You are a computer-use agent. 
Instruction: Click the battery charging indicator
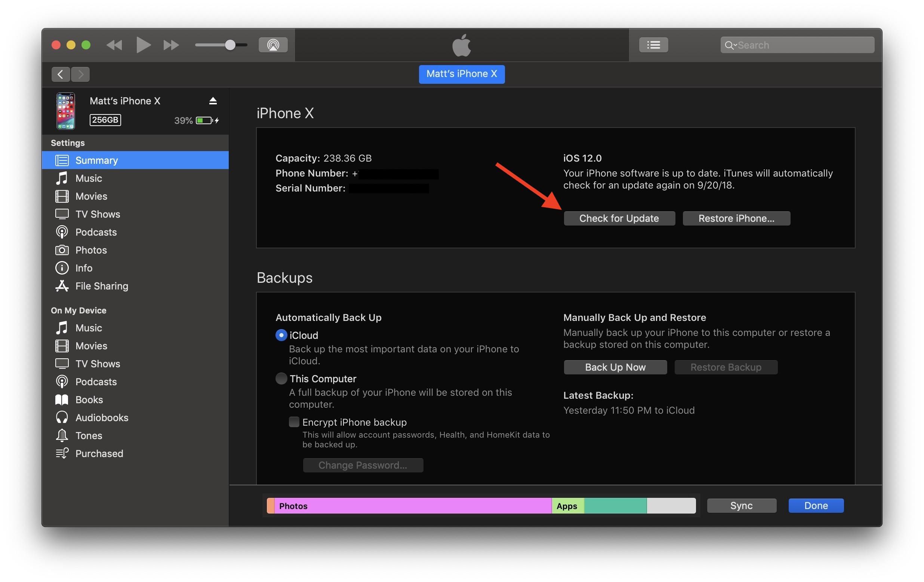tap(207, 120)
